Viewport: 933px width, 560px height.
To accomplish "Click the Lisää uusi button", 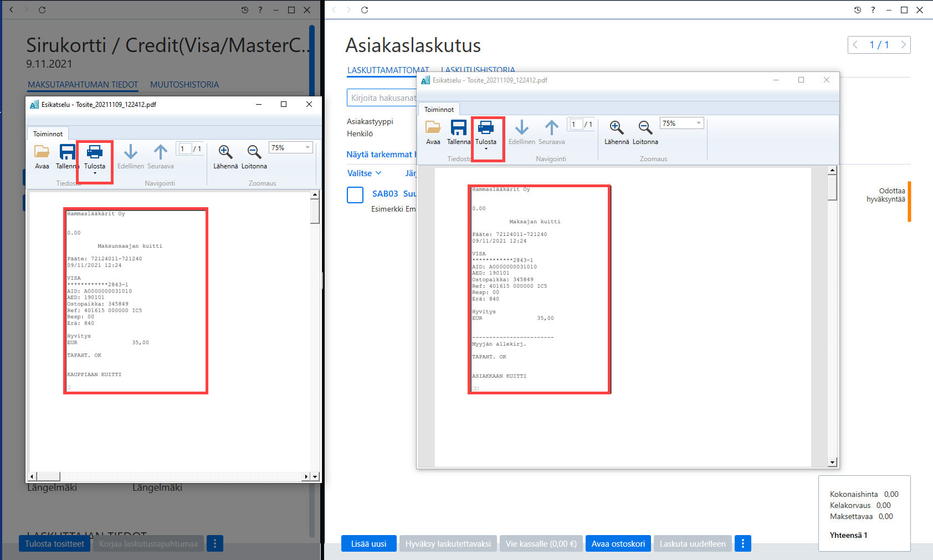I will [x=368, y=544].
